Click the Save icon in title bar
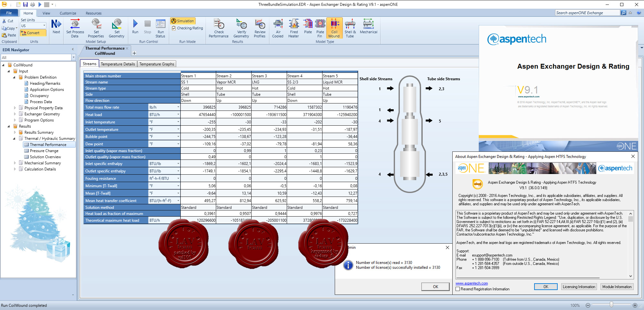This screenshot has height=310, width=644. [x=25, y=5]
